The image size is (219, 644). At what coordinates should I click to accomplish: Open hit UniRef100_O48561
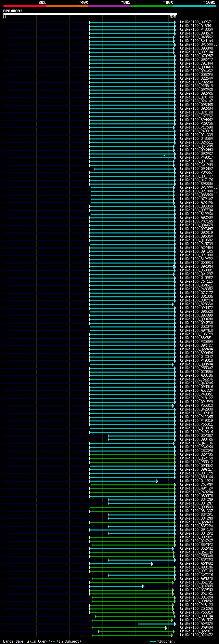pyautogui.click(x=196, y=26)
